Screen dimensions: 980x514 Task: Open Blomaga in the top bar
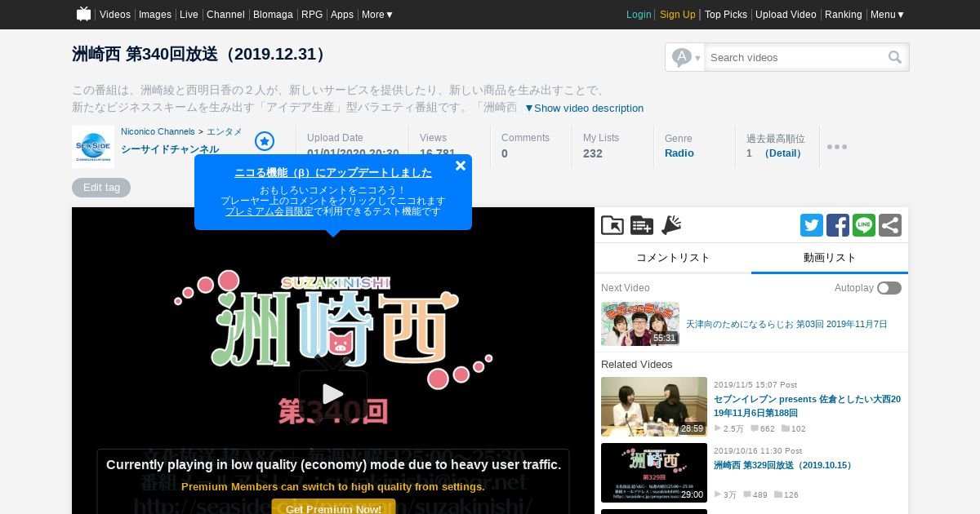273,15
